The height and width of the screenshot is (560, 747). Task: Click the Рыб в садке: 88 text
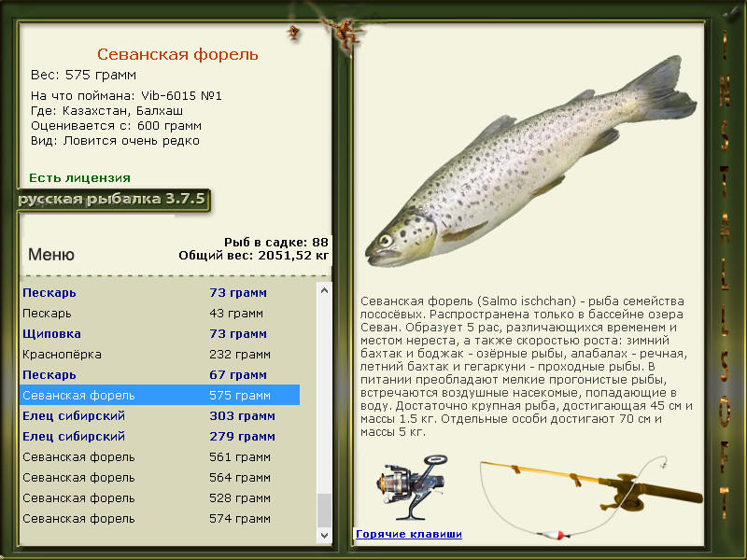[x=276, y=242]
